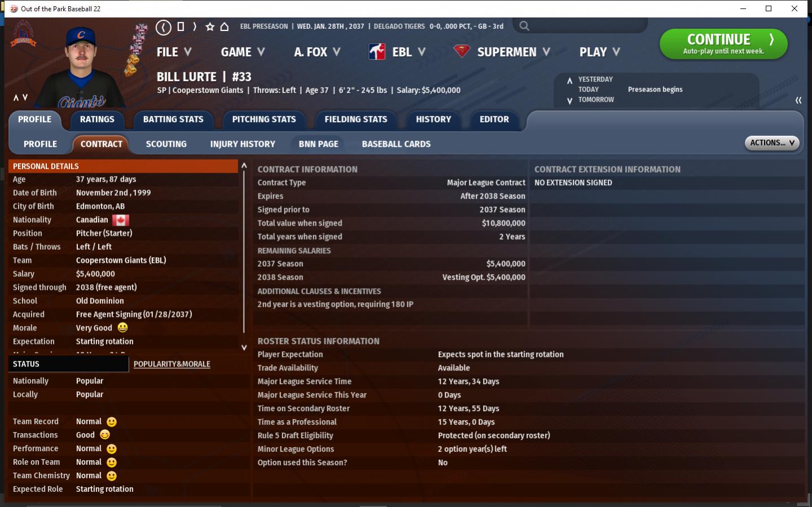This screenshot has width=812, height=507.
Task: Expand the GAME dropdown menu
Action: 243,52
